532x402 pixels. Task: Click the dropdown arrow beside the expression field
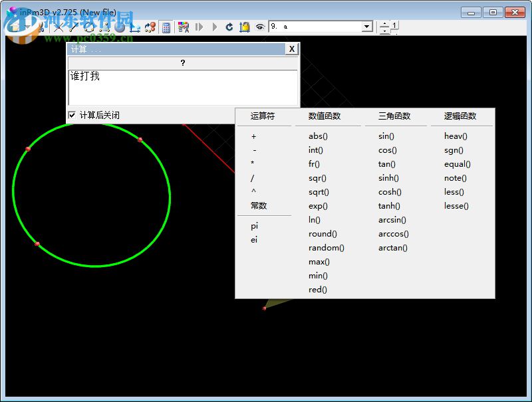click(366, 27)
